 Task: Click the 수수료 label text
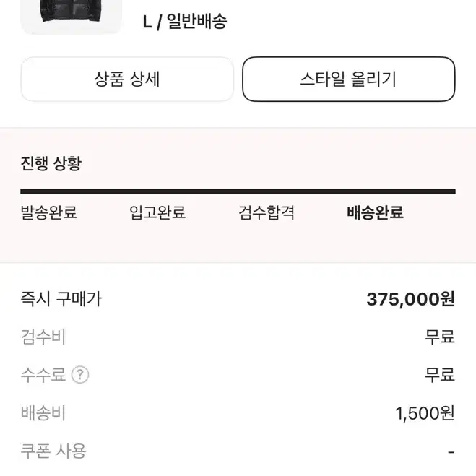[43, 375]
